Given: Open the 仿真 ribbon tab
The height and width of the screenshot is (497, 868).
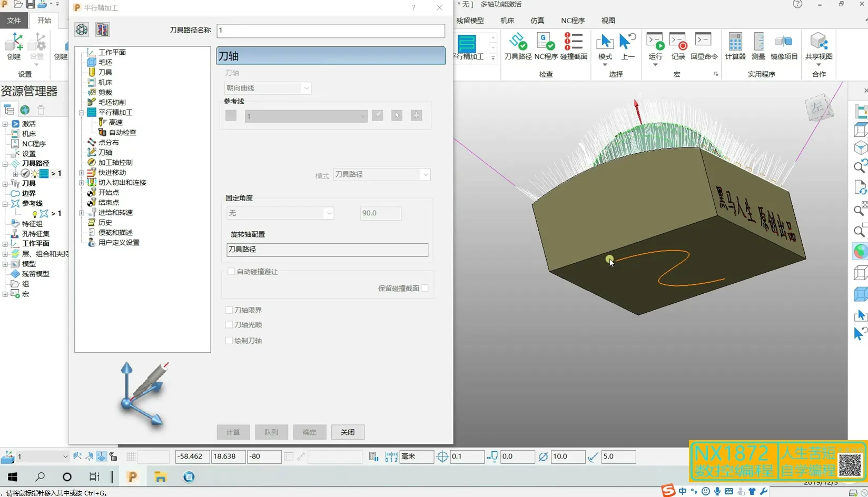Looking at the screenshot, I should (x=537, y=21).
